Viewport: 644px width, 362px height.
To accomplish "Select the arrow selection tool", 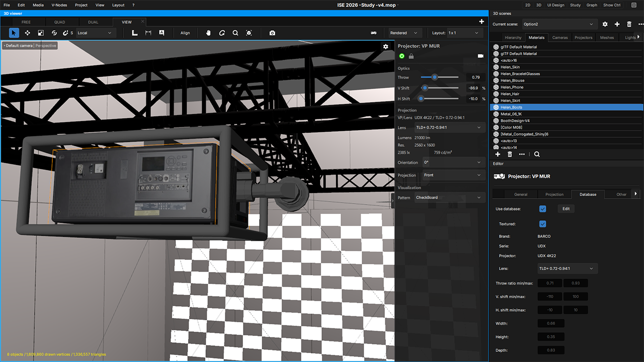I will [x=14, y=33].
